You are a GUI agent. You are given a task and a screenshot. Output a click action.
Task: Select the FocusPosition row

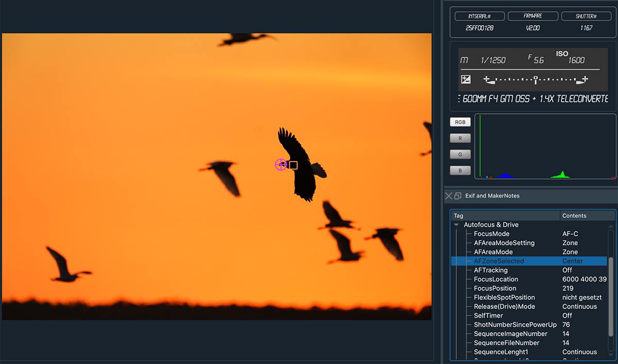tap(529, 288)
